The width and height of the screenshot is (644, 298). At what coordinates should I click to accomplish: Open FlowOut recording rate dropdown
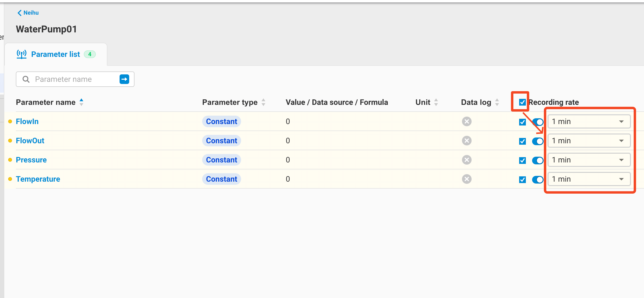(589, 141)
